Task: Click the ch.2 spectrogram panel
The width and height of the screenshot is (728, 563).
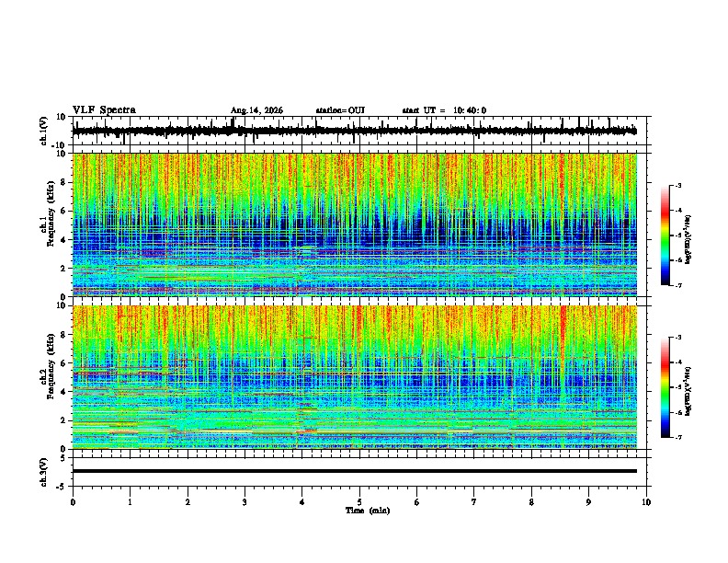Action: [x=355, y=377]
